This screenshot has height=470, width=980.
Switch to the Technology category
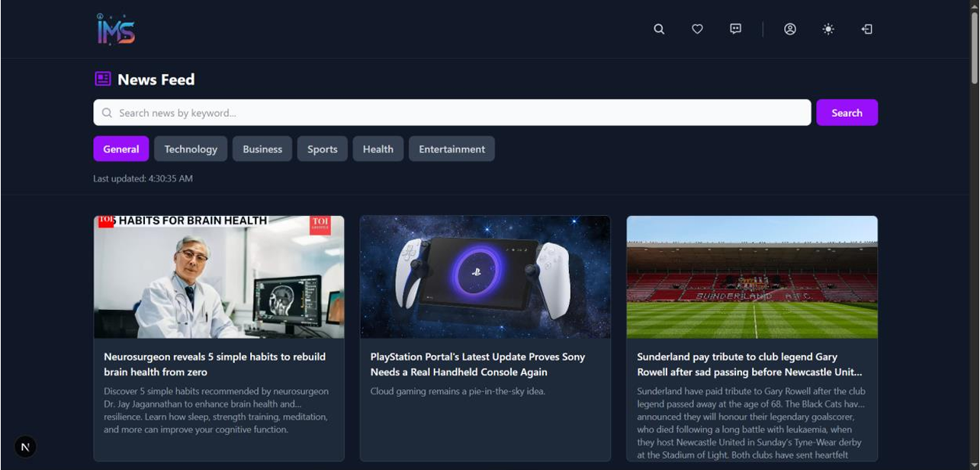(191, 149)
